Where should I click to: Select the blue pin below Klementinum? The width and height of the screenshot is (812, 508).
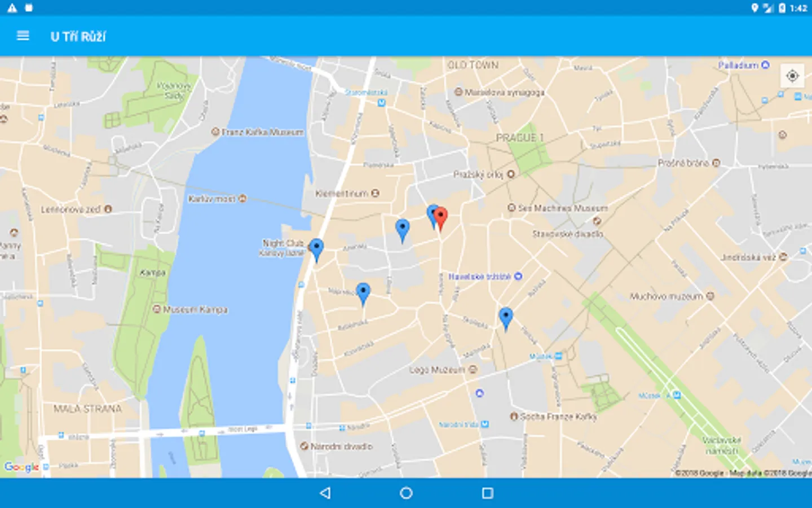point(402,231)
